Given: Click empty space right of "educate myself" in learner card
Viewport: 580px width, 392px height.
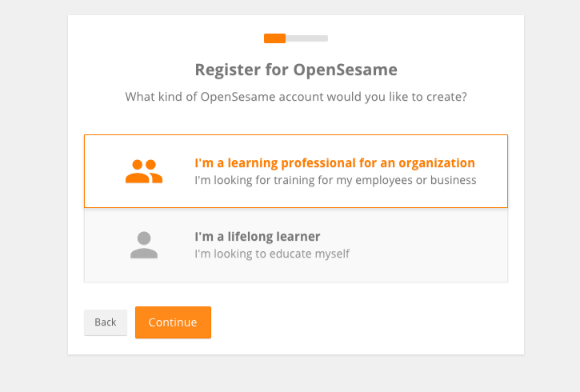Looking at the screenshot, I should click(x=426, y=254).
